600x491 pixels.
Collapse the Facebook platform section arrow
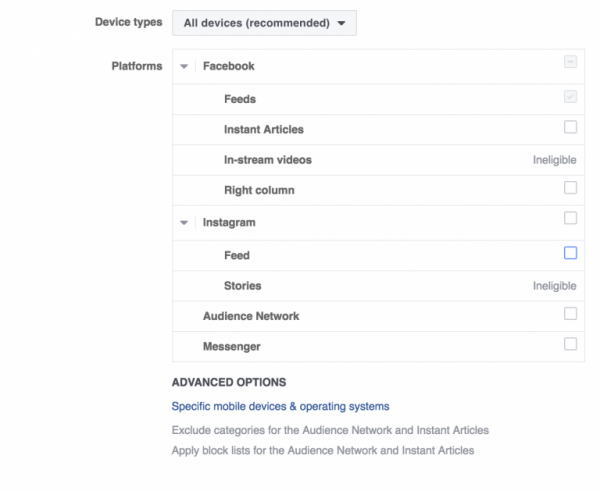coord(184,66)
